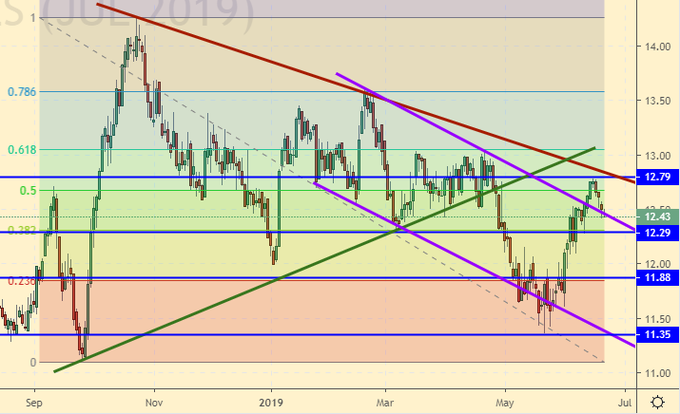This screenshot has height=414, width=680.
Task: Open chart settings gear icon
Action: [657, 402]
